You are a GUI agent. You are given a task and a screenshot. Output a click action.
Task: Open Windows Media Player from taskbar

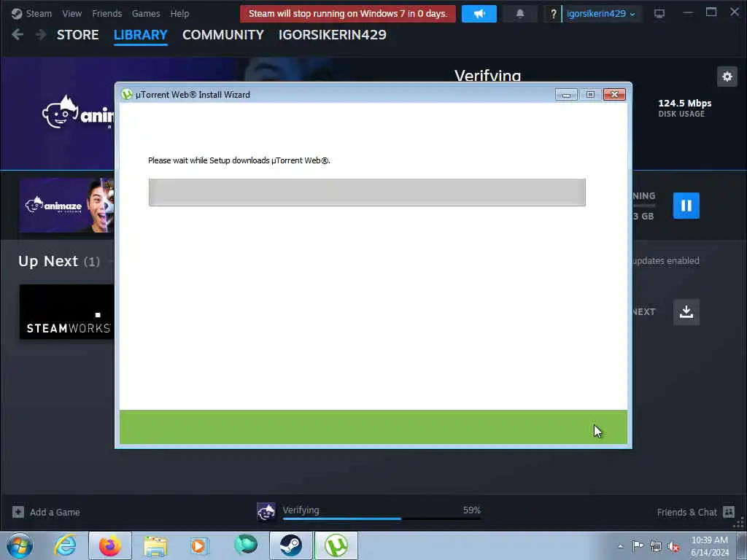(199, 545)
